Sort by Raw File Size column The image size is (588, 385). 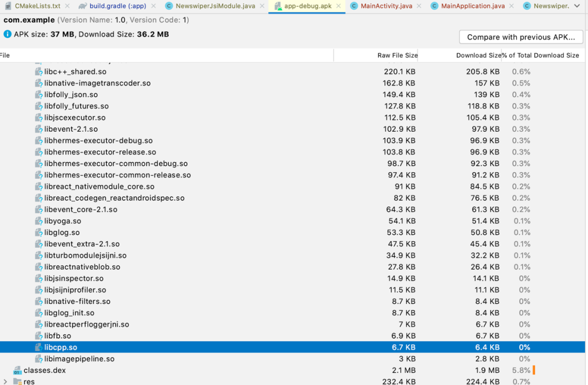397,56
